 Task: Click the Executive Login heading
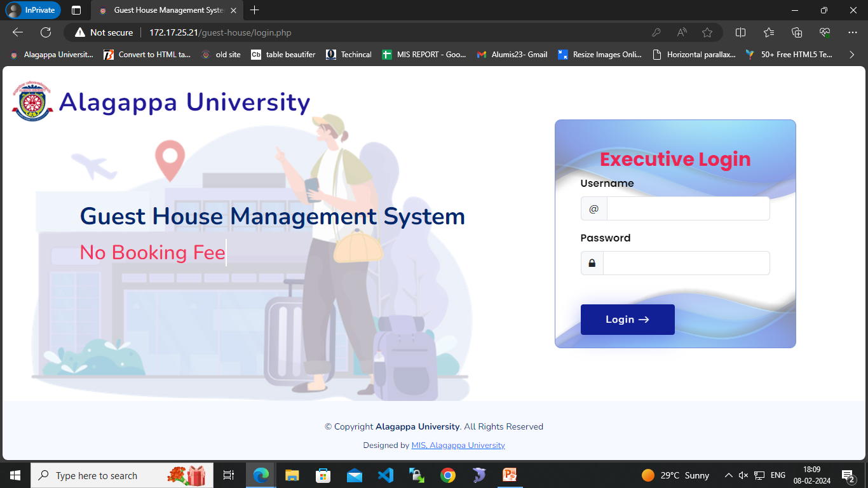(x=675, y=159)
